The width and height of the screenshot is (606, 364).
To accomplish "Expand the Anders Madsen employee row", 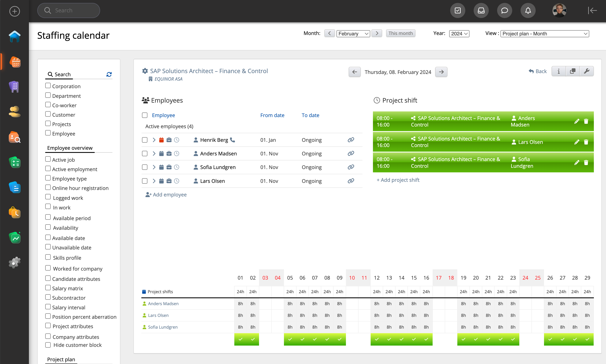I will pyautogui.click(x=154, y=154).
